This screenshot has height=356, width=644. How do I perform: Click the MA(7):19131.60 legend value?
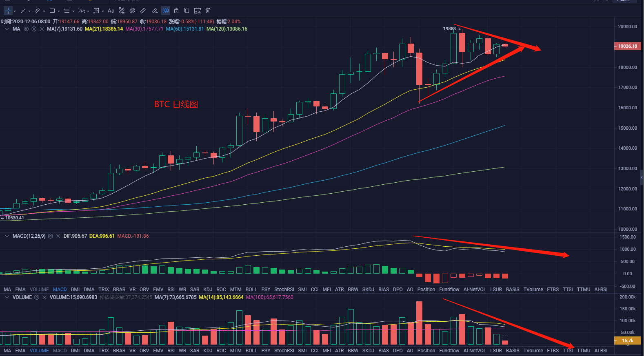64,29
